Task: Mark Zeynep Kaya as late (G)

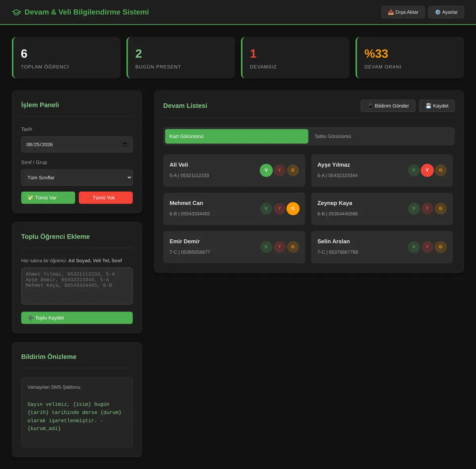Action: (440, 208)
